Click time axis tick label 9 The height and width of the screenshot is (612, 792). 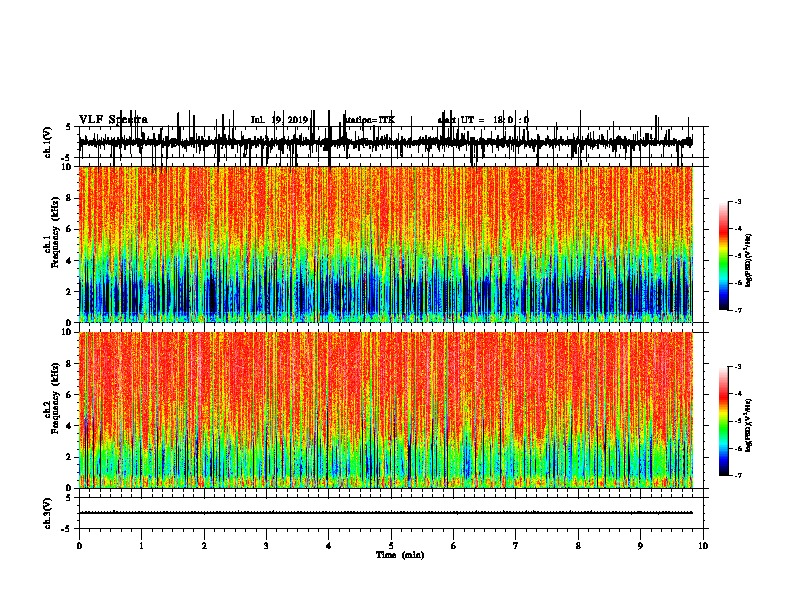coord(640,546)
